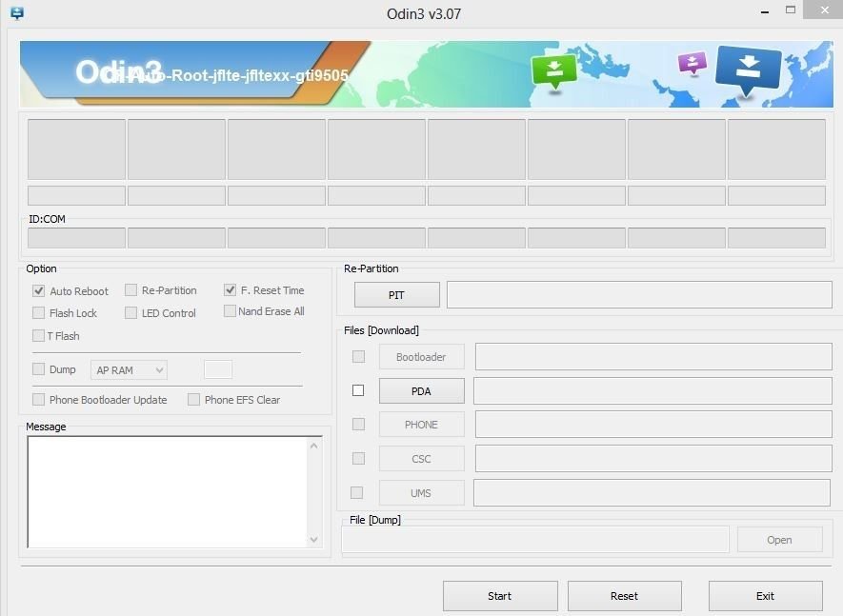Toggle the Auto Reboot checkbox
The width and height of the screenshot is (843, 616).
coord(38,290)
